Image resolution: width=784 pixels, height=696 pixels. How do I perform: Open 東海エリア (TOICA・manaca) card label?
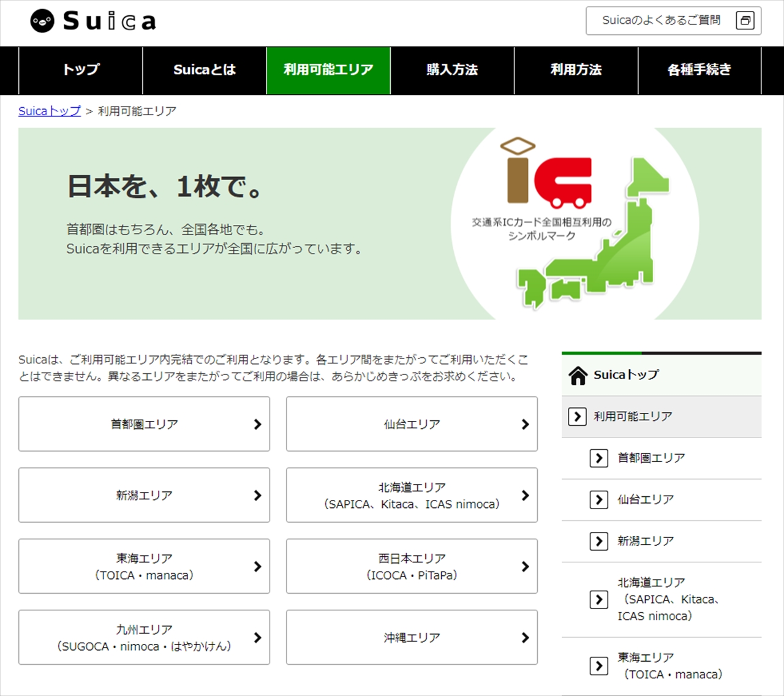144,567
